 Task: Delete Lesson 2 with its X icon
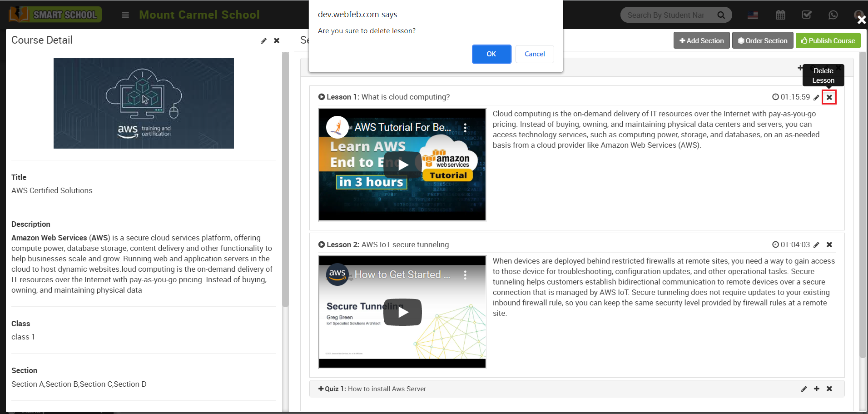click(829, 244)
